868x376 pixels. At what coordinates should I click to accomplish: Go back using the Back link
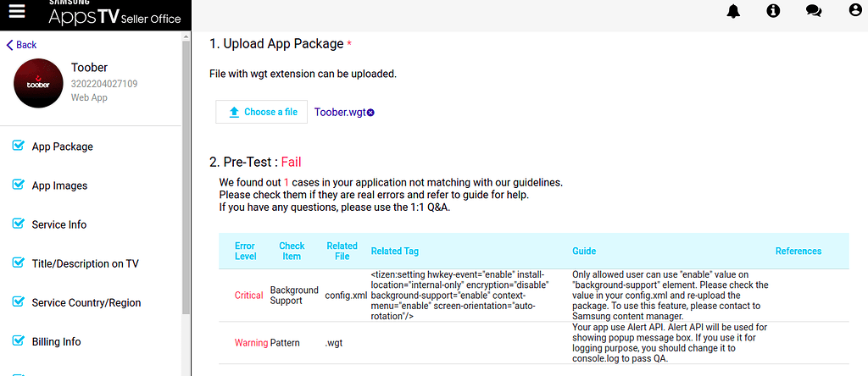(x=22, y=45)
